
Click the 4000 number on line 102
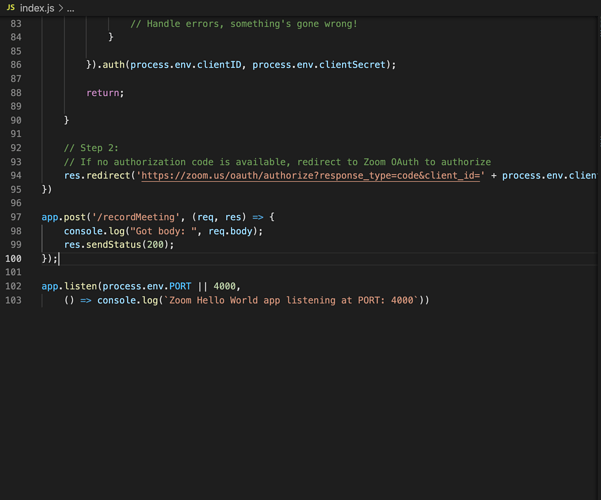225,286
